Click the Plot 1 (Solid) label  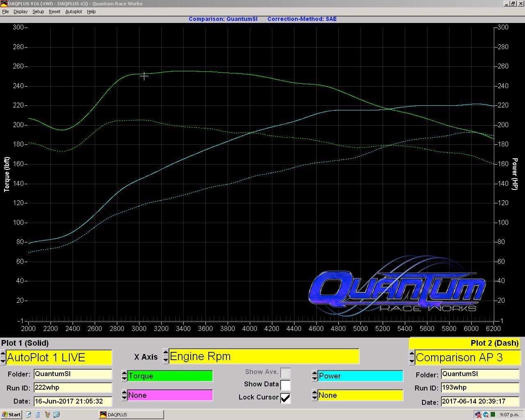25,343
